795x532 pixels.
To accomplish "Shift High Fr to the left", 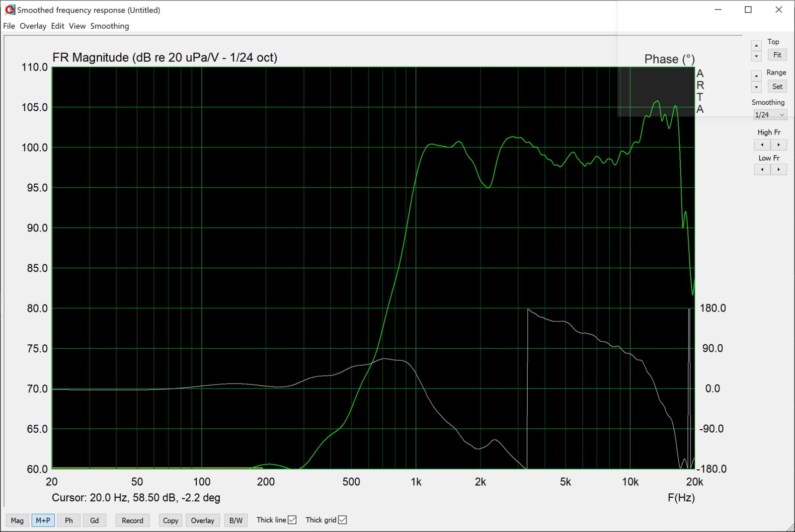I will [x=762, y=145].
